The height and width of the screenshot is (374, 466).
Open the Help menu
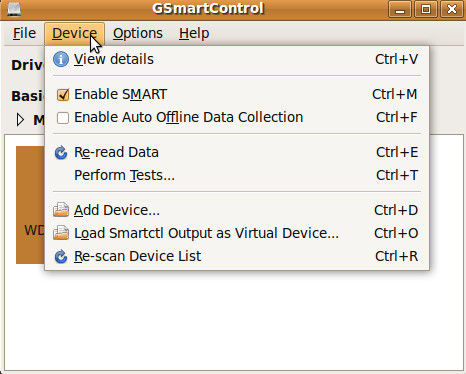(194, 34)
